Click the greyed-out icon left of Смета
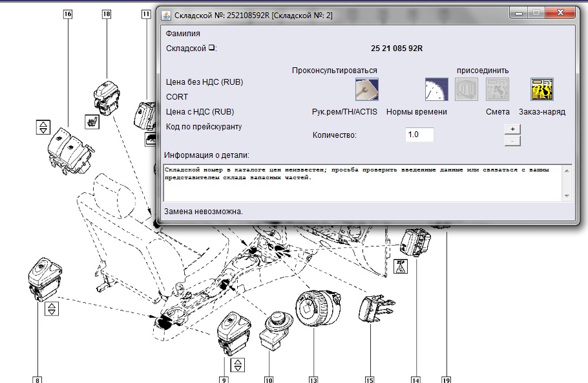The width and height of the screenshot is (588, 383). tap(467, 89)
